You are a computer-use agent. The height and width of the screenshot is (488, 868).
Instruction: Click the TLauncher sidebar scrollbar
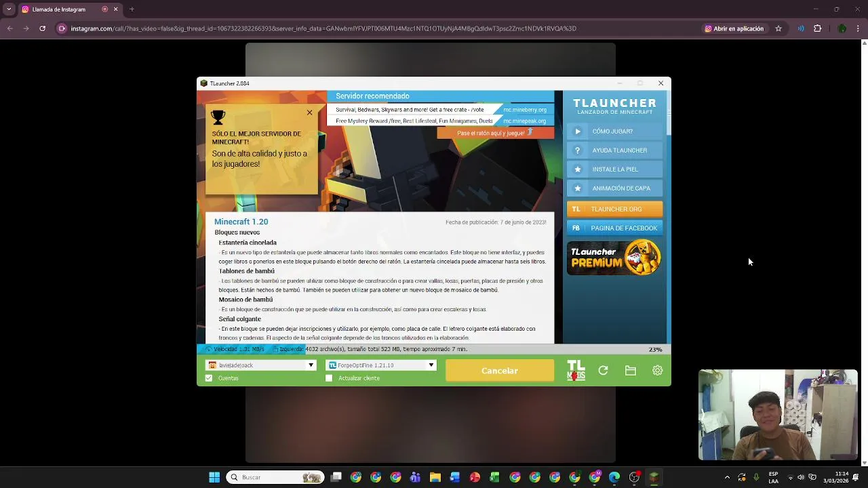(669, 113)
